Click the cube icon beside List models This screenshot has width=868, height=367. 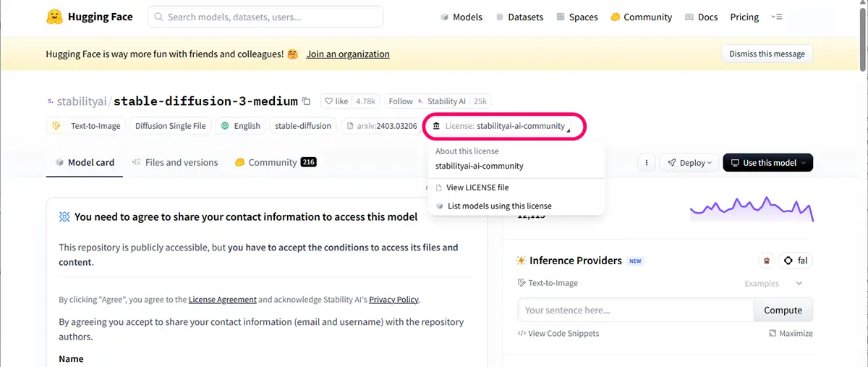439,206
